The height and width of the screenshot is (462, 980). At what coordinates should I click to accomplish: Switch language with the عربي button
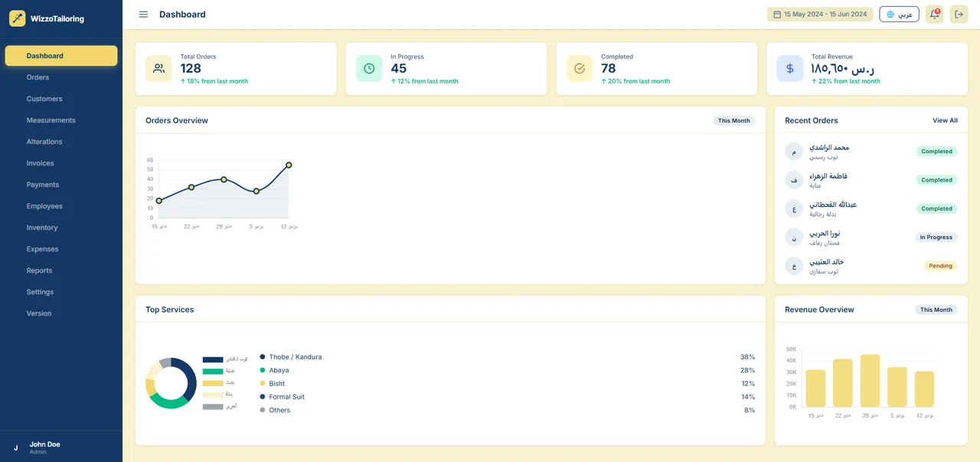[899, 15]
